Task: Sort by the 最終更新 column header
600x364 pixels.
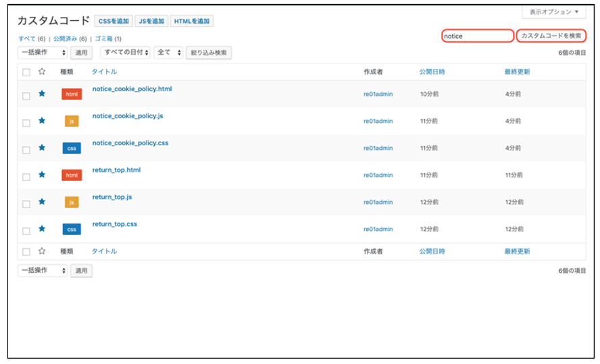Action: pos(517,72)
